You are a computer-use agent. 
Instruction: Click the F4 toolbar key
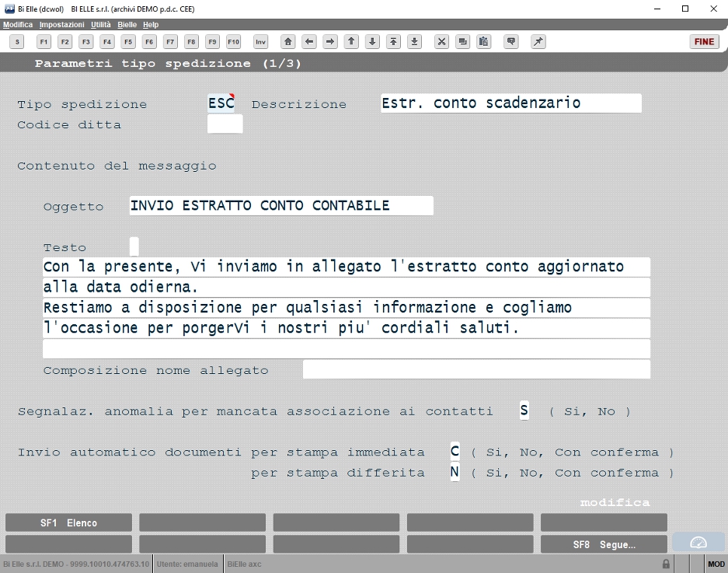pyautogui.click(x=107, y=42)
